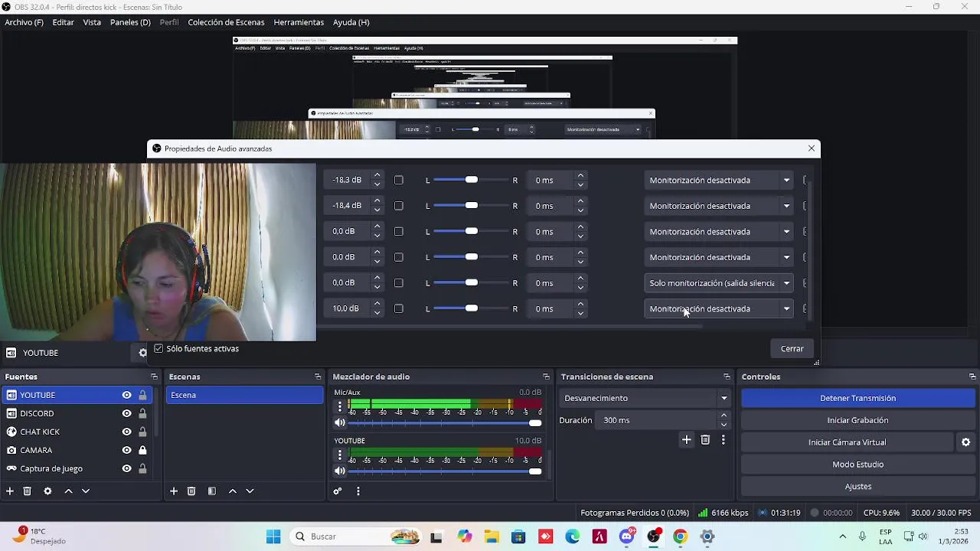Click balance slider in the -18.3 dB row
980x551 pixels.
472,180
